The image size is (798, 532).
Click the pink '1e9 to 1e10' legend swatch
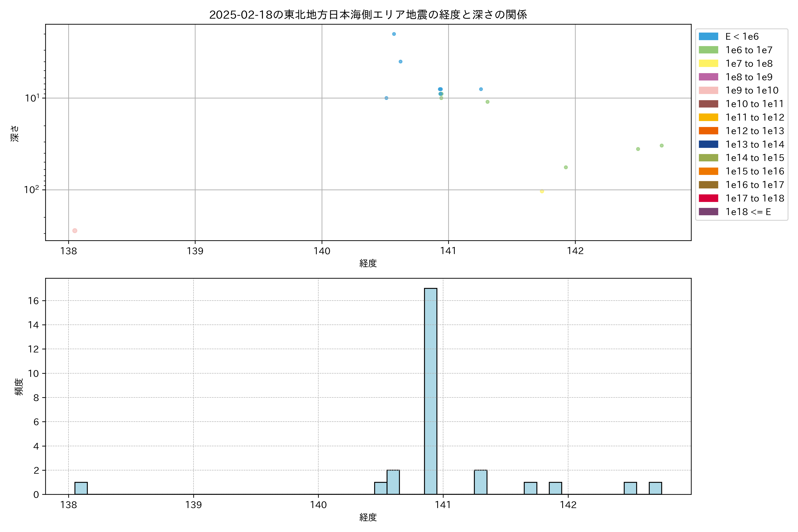(x=708, y=90)
